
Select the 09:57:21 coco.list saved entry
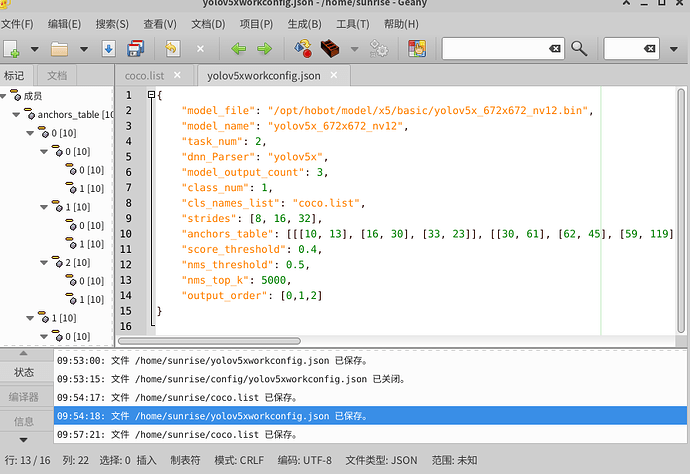370,434
